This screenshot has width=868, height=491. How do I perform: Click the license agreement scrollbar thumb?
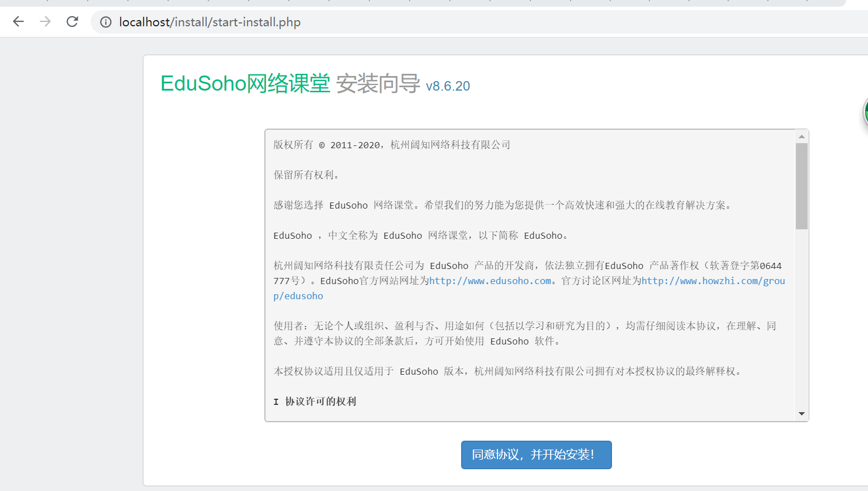tap(801, 186)
